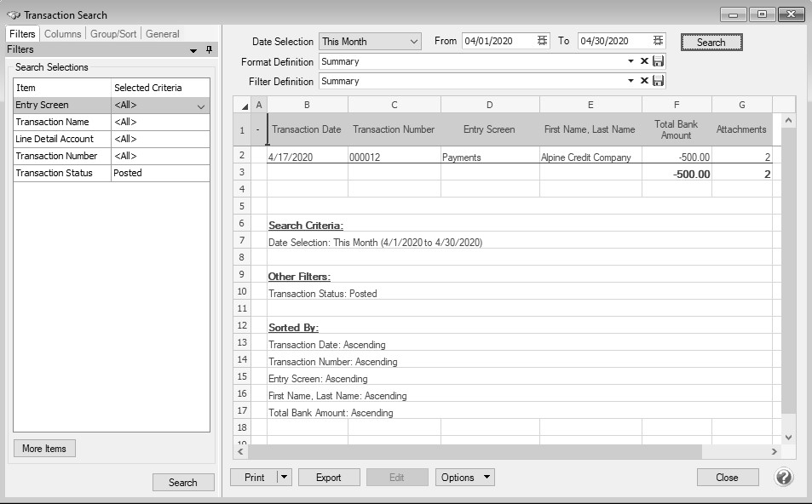Image resolution: width=812 pixels, height=504 pixels.
Task: Switch to the Columns tab
Action: (x=62, y=34)
